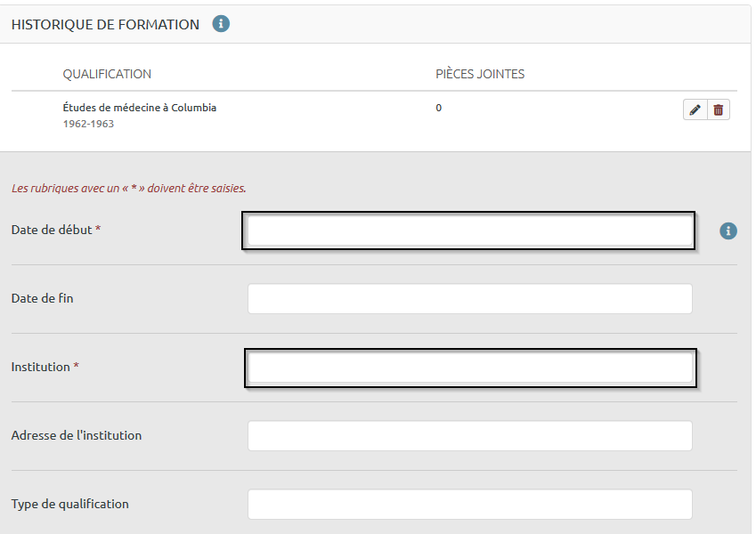Click the Institution required label
756x534 pixels.
pos(41,367)
